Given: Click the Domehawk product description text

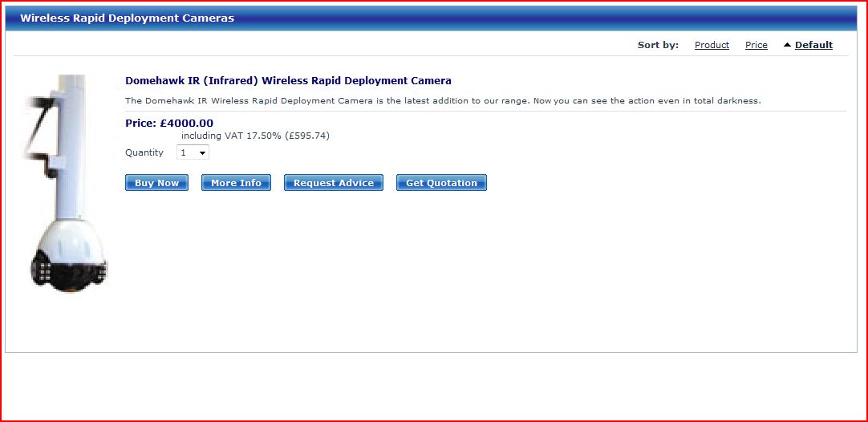Looking at the screenshot, I should [442, 101].
